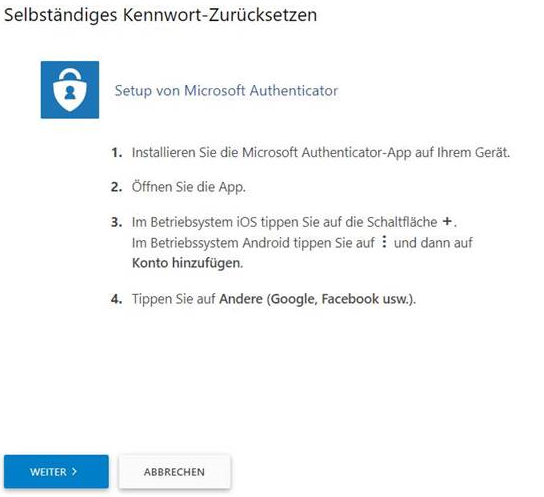Viewport: 544px width, 497px height.
Task: Click the list number 4.
Action: click(x=117, y=299)
